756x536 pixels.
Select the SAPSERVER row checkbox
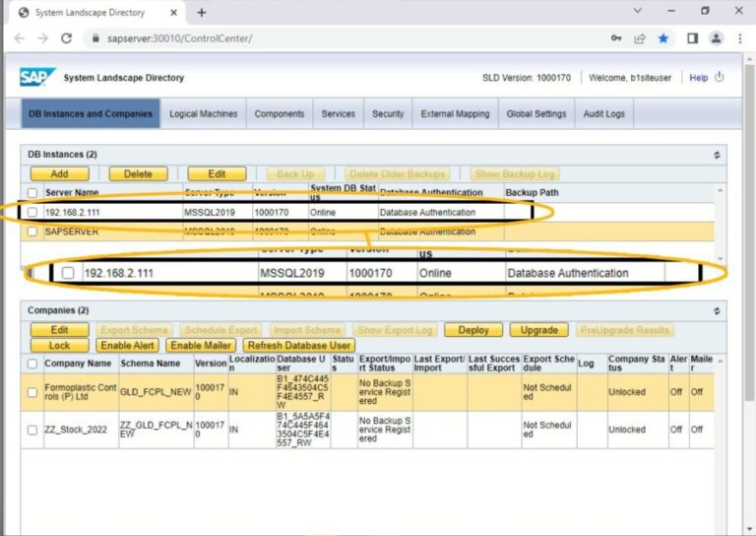pyautogui.click(x=32, y=232)
